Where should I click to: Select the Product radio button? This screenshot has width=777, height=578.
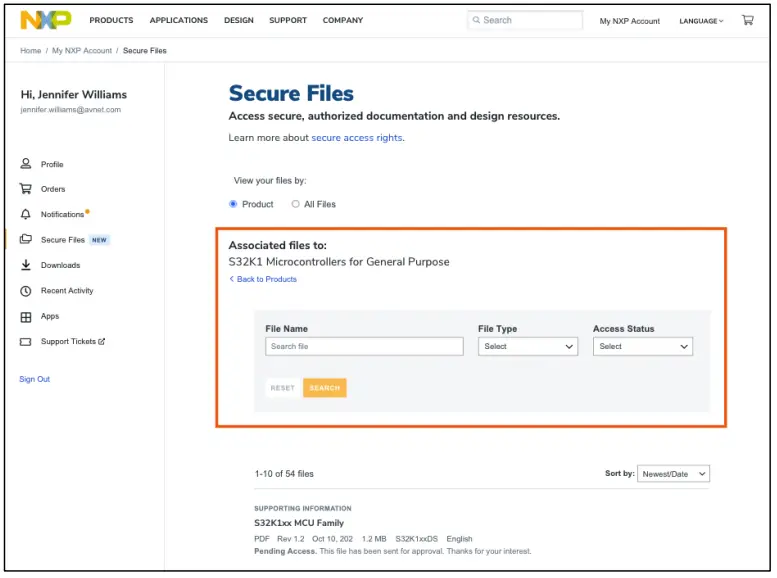tap(233, 204)
